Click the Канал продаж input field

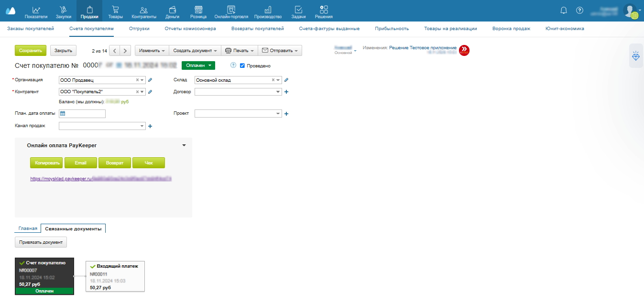[99, 126]
